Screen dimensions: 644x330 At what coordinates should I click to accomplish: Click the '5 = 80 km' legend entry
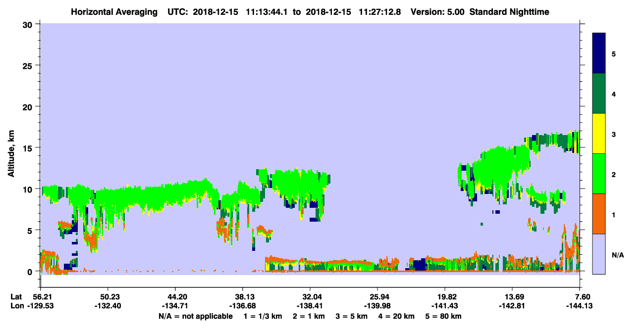point(443,316)
